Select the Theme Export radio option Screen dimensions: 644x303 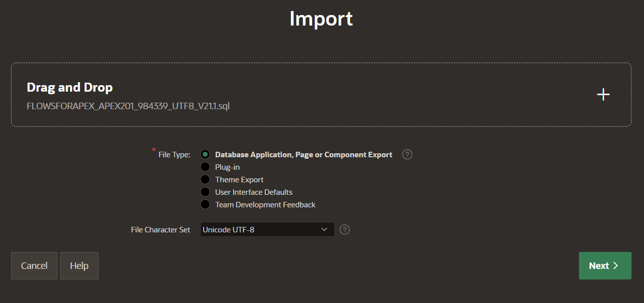click(x=205, y=179)
